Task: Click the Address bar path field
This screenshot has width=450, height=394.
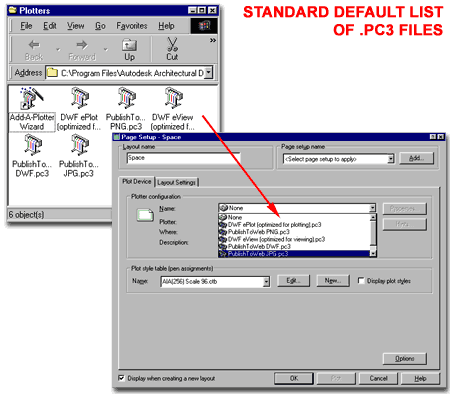Action: [x=129, y=72]
